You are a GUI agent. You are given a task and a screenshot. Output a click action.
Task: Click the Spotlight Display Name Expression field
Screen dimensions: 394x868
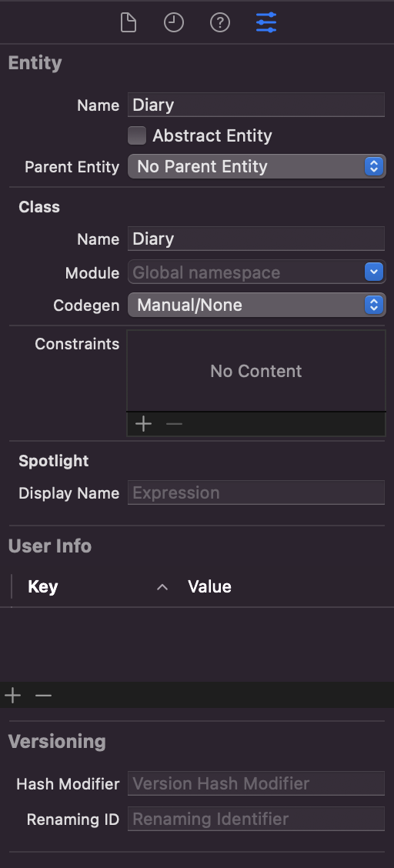256,492
